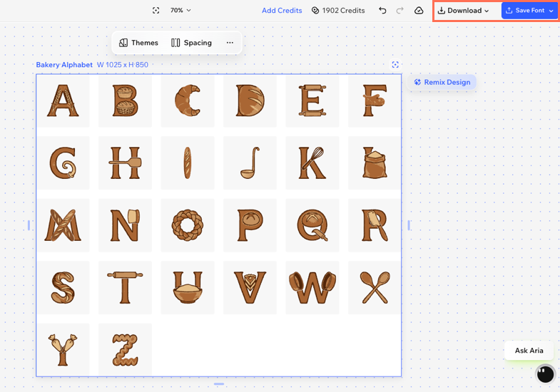
Task: Click the Remix Design button
Action: 442,82
